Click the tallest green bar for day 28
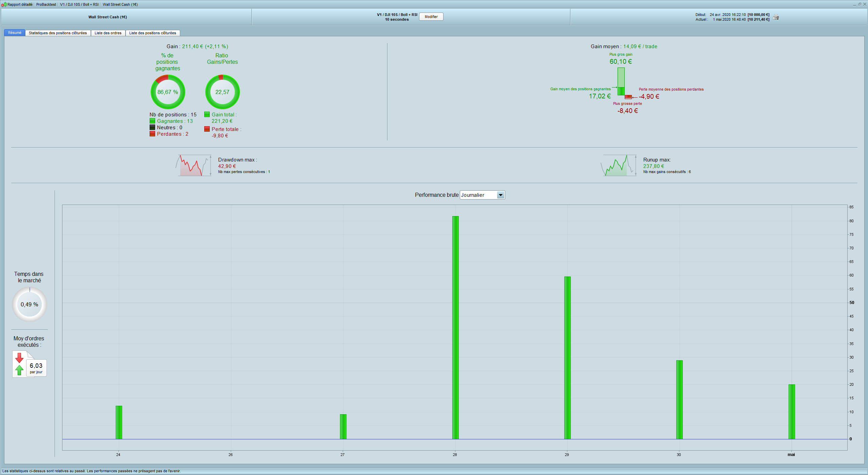The image size is (868, 475). [x=455, y=327]
